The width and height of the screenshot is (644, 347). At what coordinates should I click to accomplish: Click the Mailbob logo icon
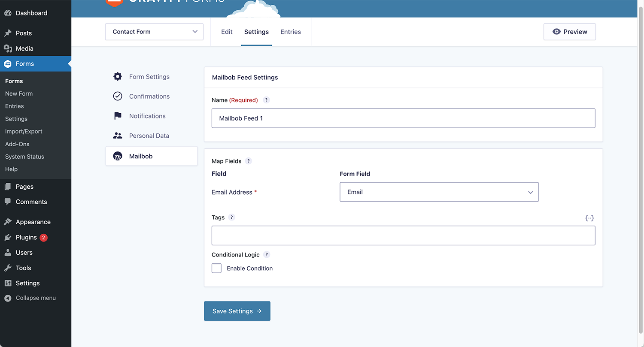[118, 156]
